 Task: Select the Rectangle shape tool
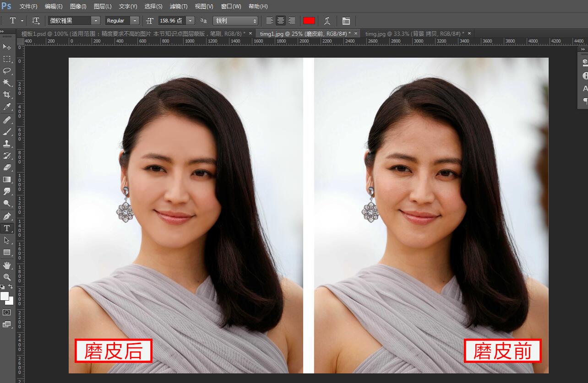[x=7, y=252]
